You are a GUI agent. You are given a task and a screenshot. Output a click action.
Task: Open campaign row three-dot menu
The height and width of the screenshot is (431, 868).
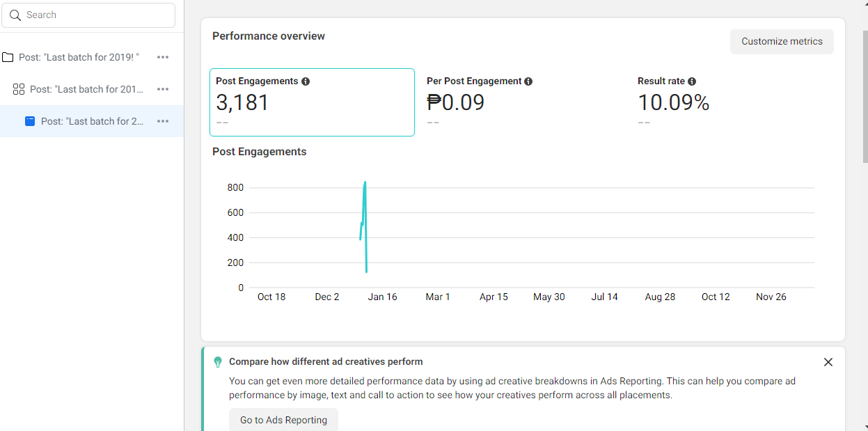[x=163, y=57]
